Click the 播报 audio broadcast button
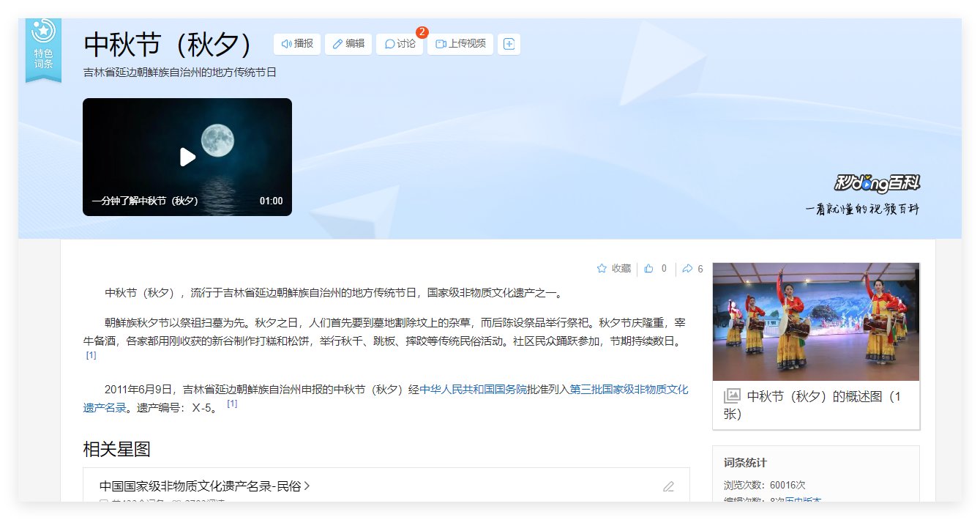This screenshot has height=520, width=980. (x=297, y=44)
